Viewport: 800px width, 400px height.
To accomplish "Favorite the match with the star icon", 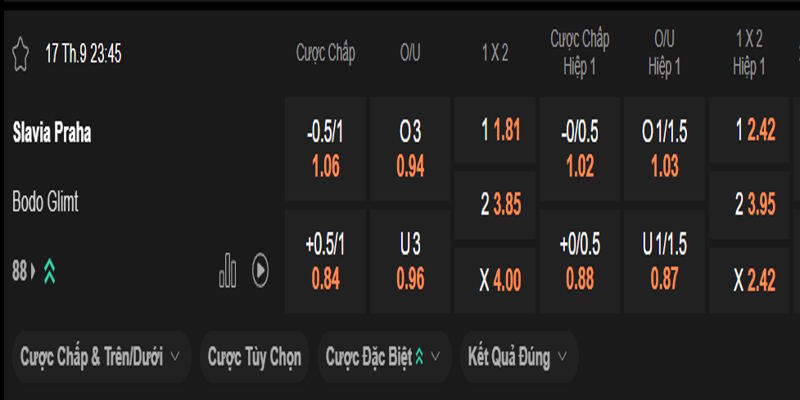I will click(x=20, y=53).
